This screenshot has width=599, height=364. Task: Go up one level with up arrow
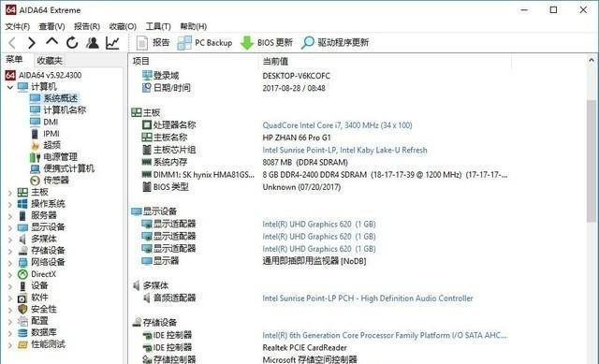[x=52, y=41]
